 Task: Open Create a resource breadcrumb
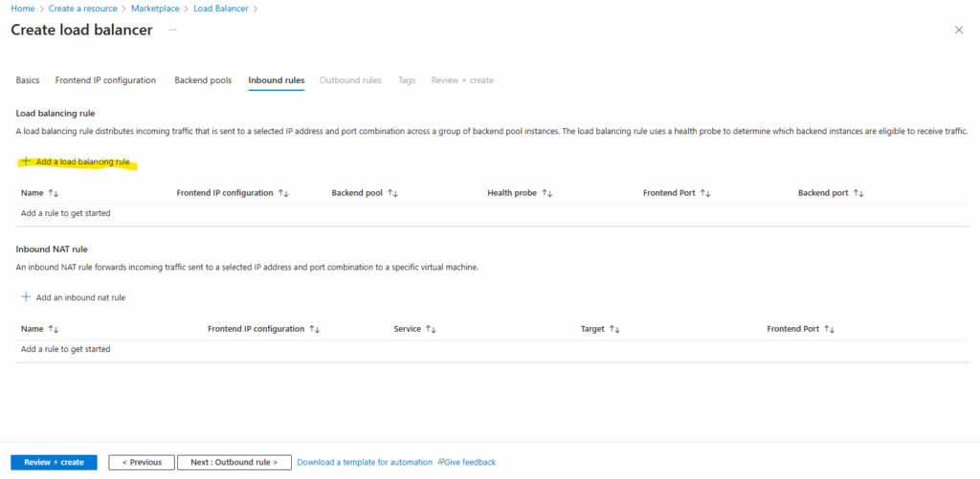[x=82, y=9]
